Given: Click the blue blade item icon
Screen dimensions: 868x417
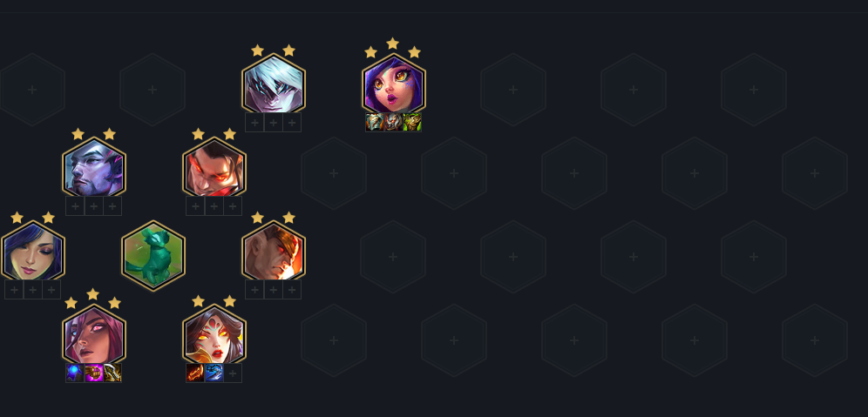Looking at the screenshot, I should [x=214, y=373].
